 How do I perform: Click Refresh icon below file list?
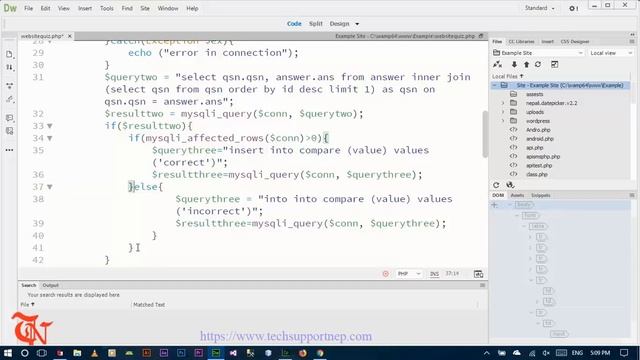496,185
